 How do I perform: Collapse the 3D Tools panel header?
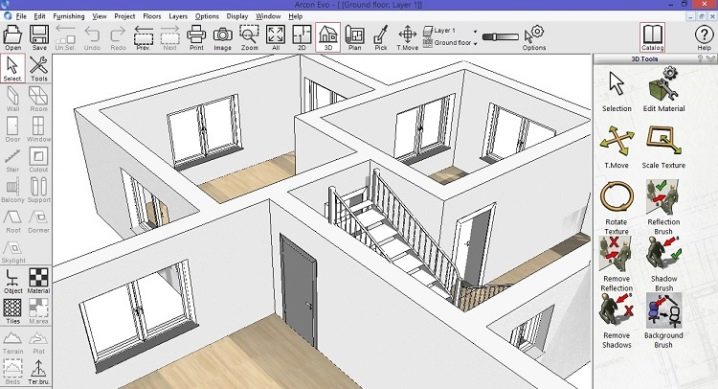pyautogui.click(x=710, y=59)
